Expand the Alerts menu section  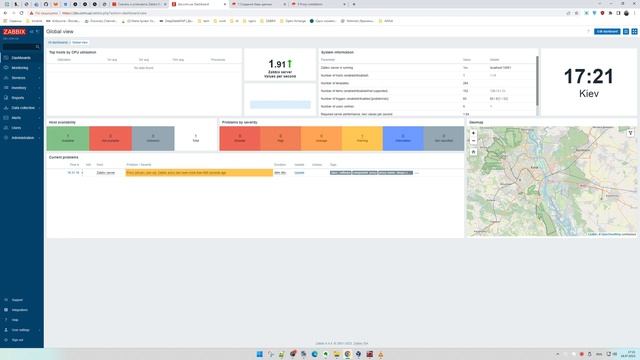[x=21, y=118]
